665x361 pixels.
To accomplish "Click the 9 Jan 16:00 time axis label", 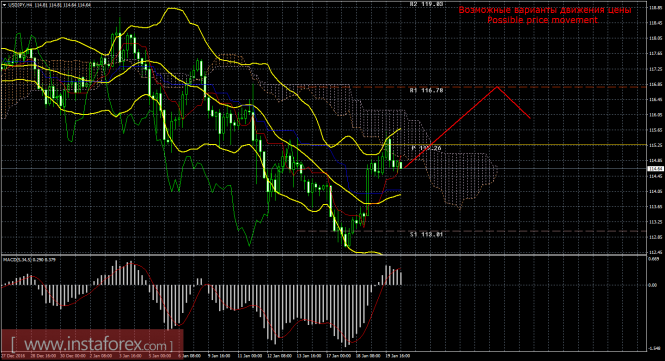I will click(x=219, y=356).
